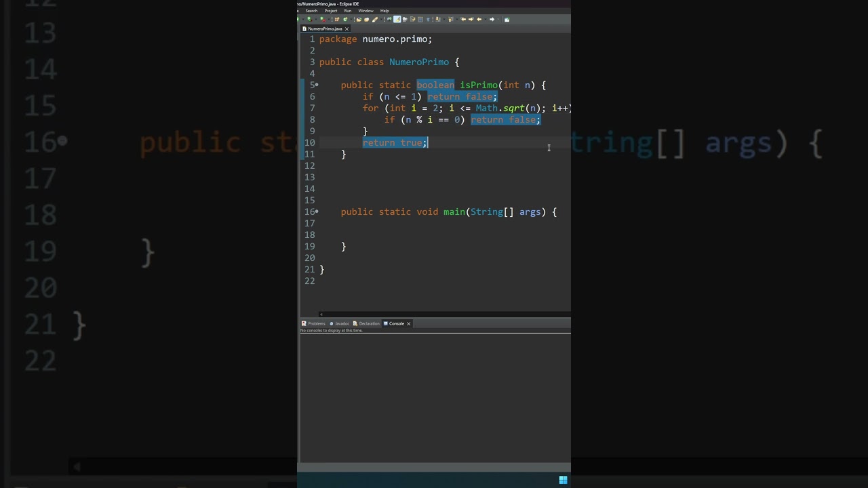This screenshot has width=868, height=488.
Task: Click empty editor line 17
Action: click(444, 224)
